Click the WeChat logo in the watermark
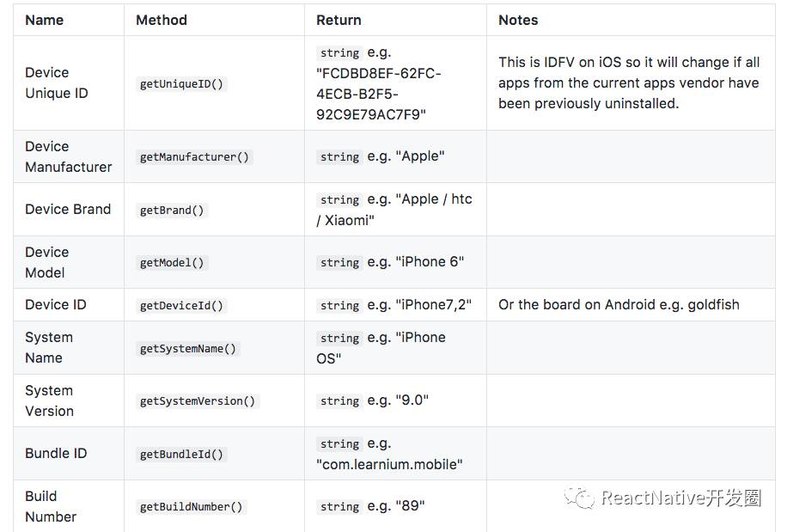This screenshot has height=532, width=787. (578, 497)
